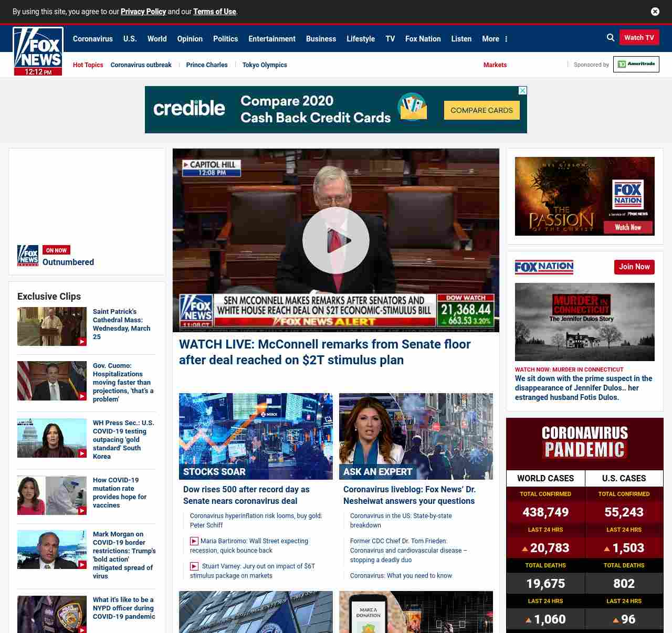The image size is (672, 633).
Task: Open the Politics menu item
Action: click(225, 39)
